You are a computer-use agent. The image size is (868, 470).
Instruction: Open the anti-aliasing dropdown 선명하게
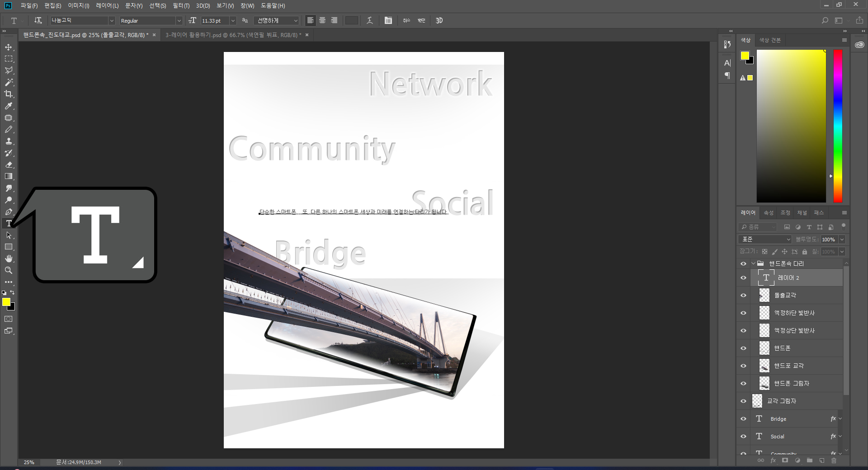pos(277,20)
